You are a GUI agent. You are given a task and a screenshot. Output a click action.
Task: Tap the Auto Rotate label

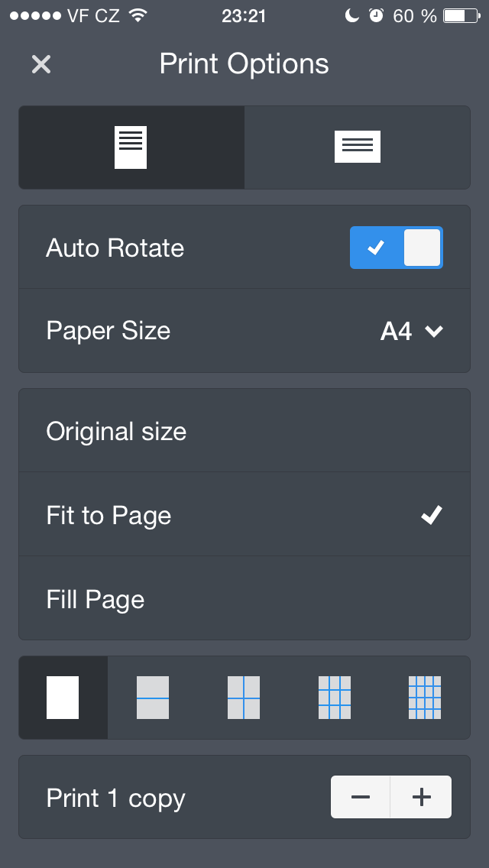point(115,248)
